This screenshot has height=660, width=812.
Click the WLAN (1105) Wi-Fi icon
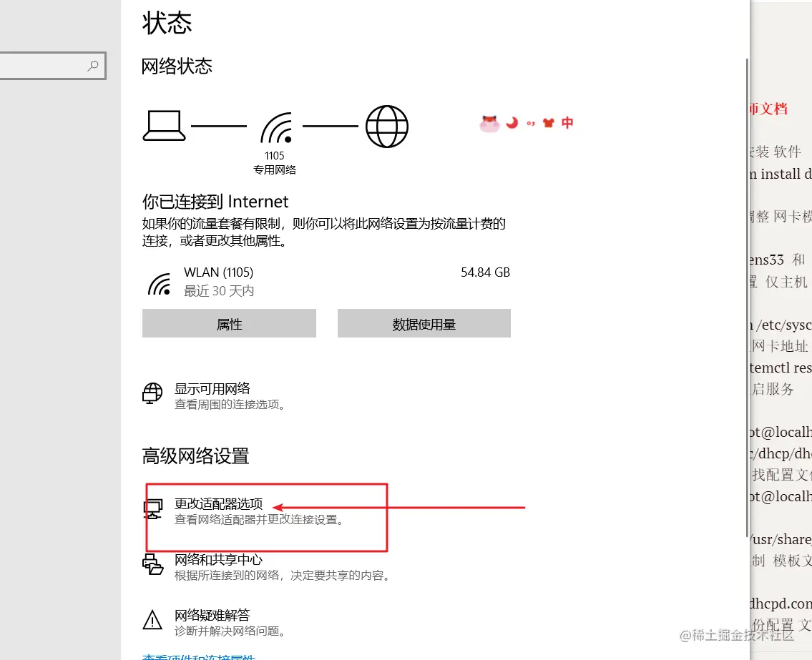160,284
